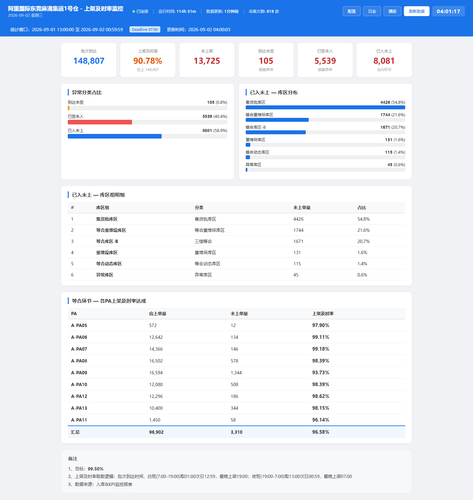
Task: Open the 5,539 KPI card
Action: tap(325, 60)
